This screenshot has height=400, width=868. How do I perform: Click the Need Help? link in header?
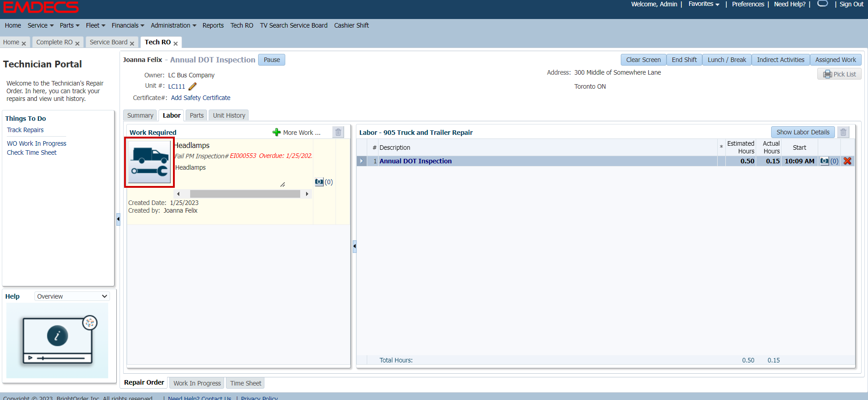point(790,4)
